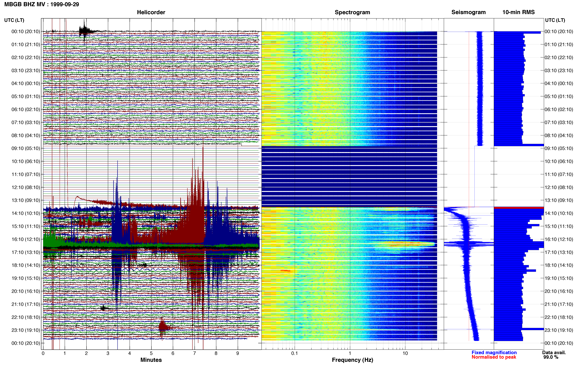Click the Data avail. 99.0 % text
This screenshot has width=588, height=368.
554,355
